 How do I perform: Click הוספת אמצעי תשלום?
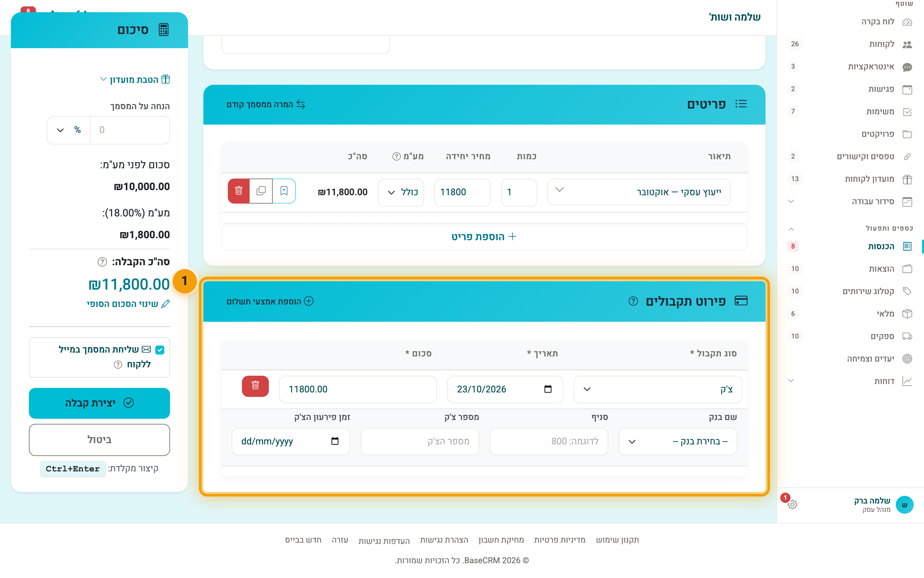click(x=270, y=301)
